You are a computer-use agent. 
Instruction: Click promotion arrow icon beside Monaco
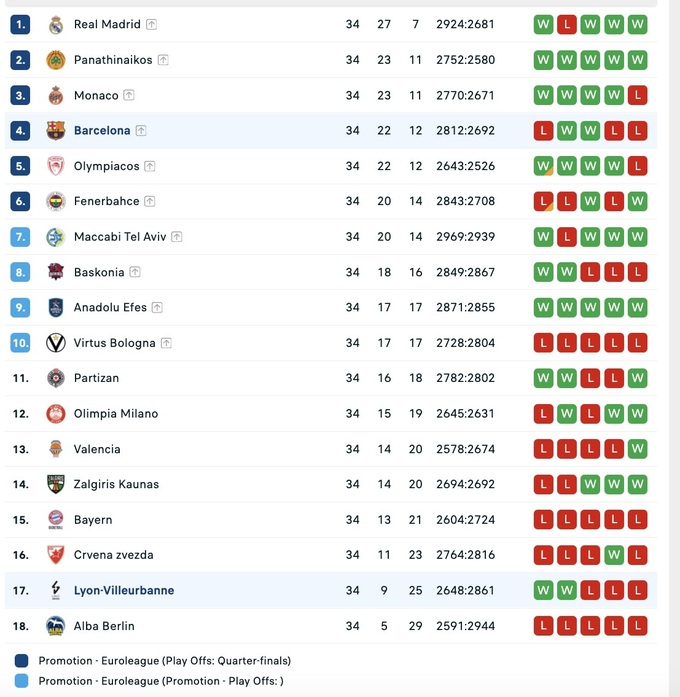coord(129,96)
